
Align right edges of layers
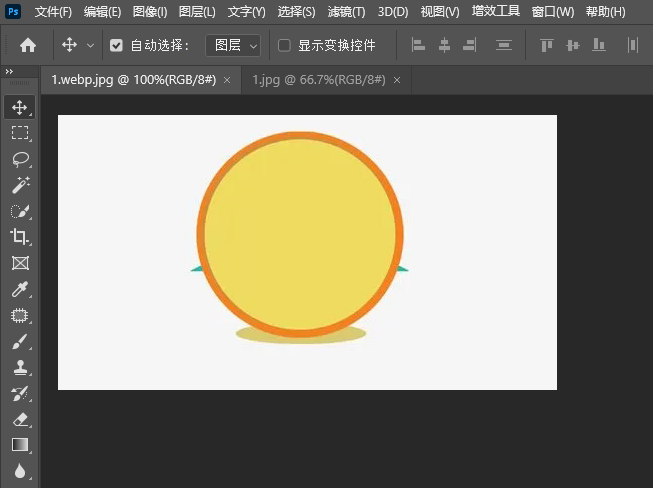tap(470, 45)
